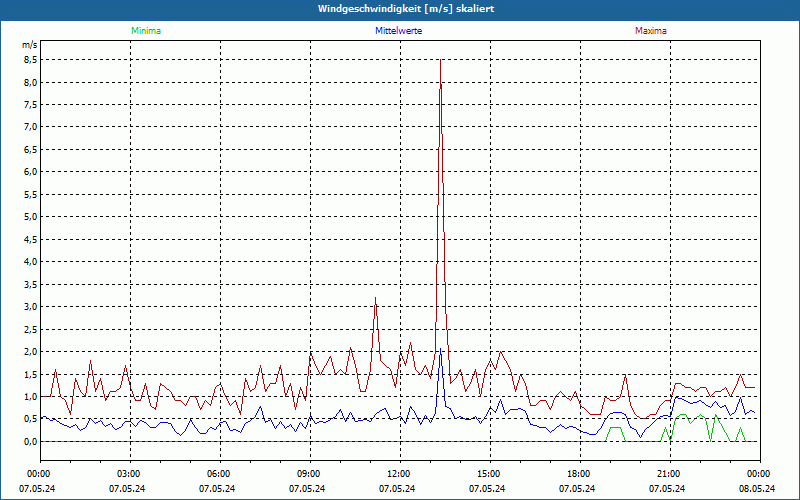800x500 pixels.
Task: Select the blue 'Mittelwerte' legend label
Action: click(398, 31)
